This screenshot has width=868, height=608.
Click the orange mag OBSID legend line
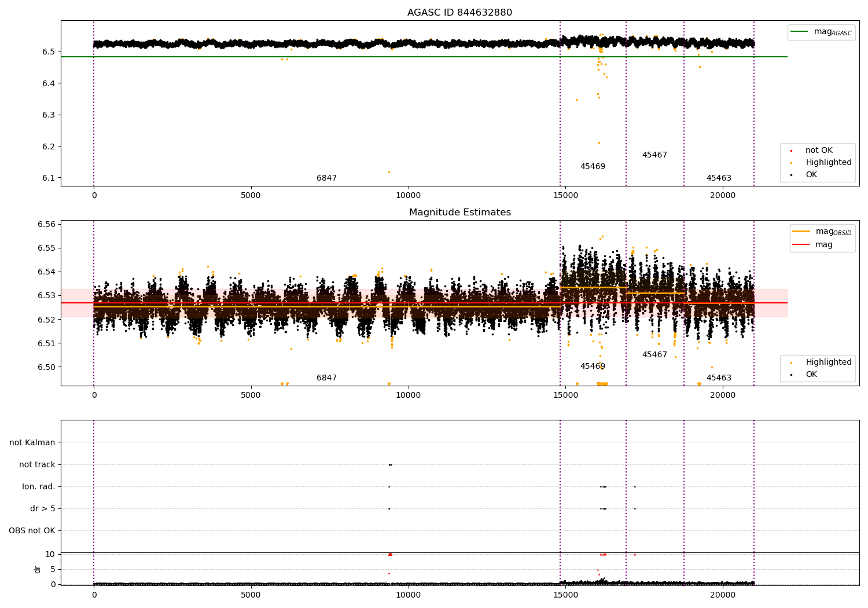pyautogui.click(x=801, y=232)
